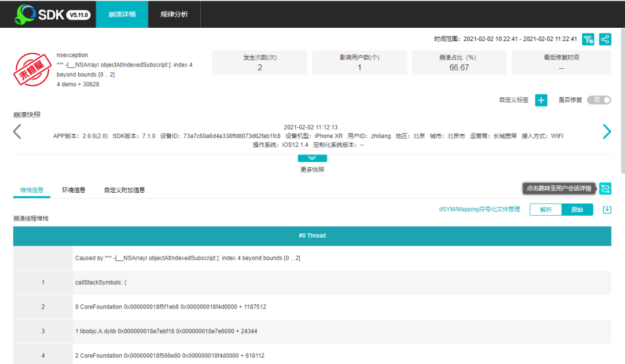Click the time range text 2021-02-02 10:22:41
This screenshot has width=625, height=364.
click(491, 39)
